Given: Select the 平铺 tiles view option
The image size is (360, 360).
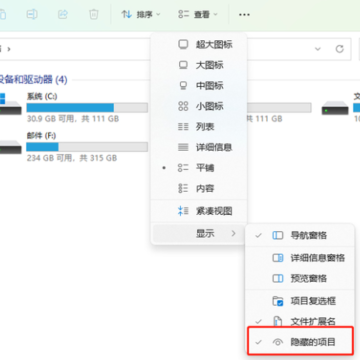Looking at the screenshot, I should click(x=199, y=168).
